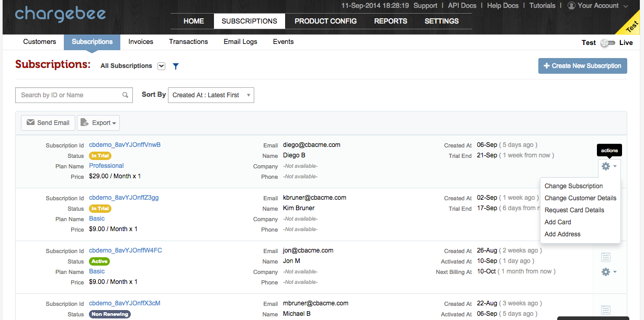The height and width of the screenshot is (320, 644).
Task: Click the green Active status badge
Action: pos(99,261)
